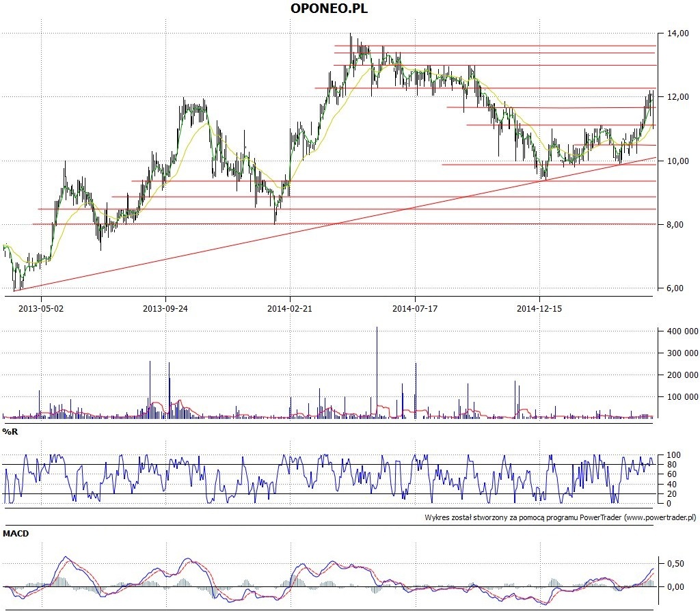This screenshot has width=700, height=611.
Task: Select the 80 label on %R axis
Action: pos(672,465)
